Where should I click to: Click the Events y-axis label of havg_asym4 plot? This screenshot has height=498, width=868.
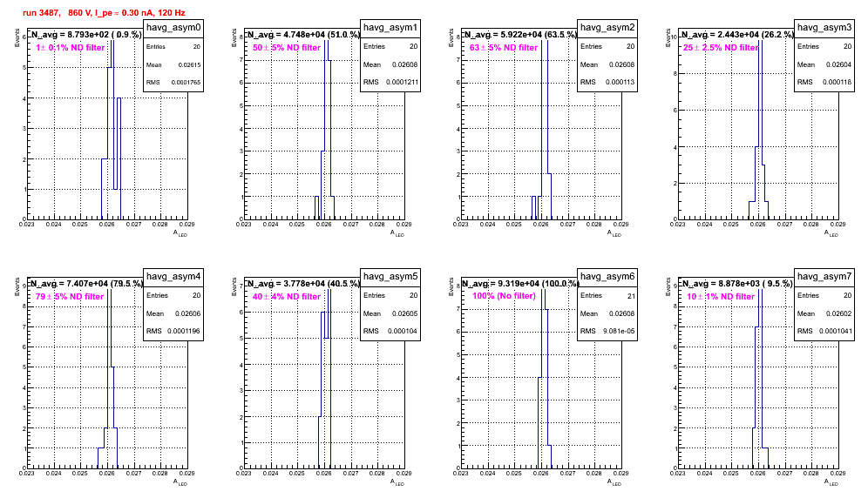(17, 286)
